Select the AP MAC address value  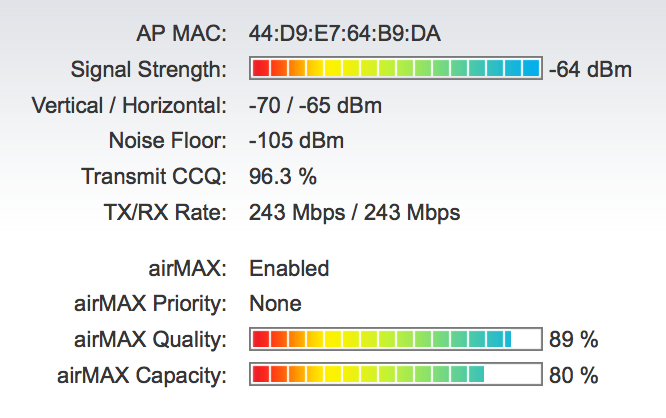click(345, 35)
